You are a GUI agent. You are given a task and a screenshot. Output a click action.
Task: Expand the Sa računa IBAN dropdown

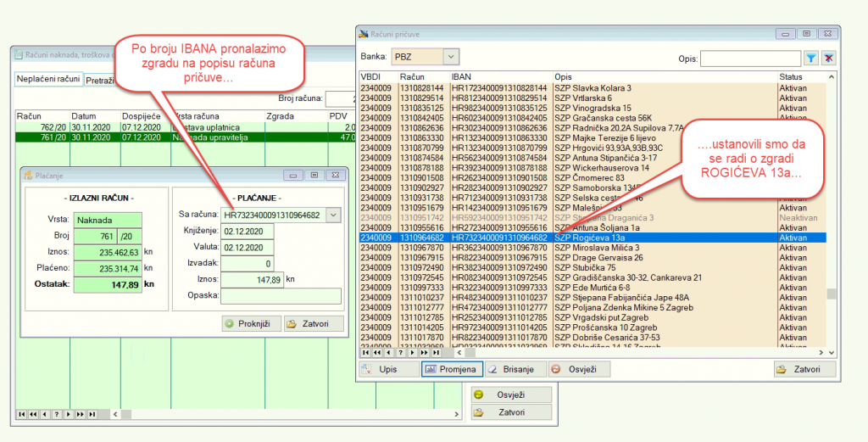[334, 215]
